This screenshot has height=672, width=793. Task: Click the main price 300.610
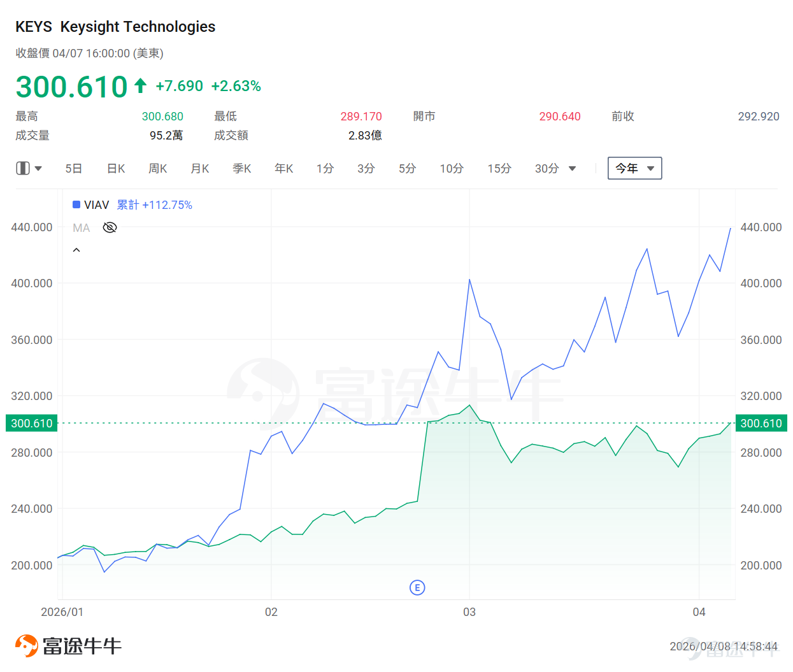click(72, 87)
